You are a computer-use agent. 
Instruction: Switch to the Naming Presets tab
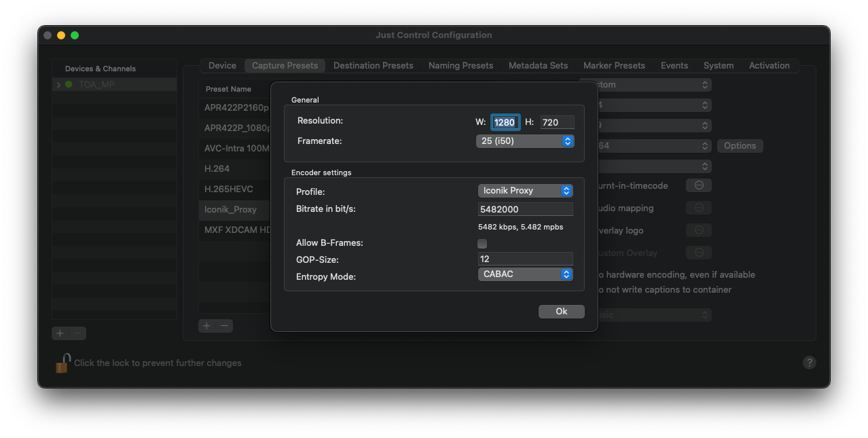pos(460,66)
